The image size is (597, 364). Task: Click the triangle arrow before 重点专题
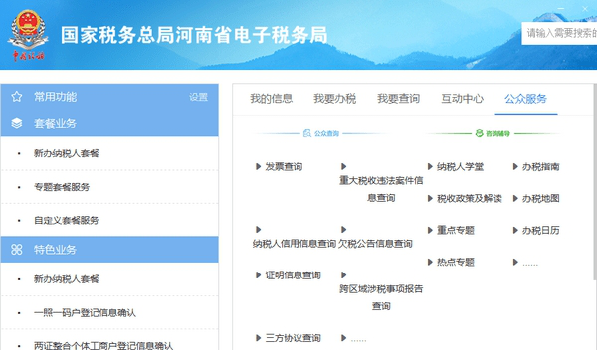pos(430,230)
